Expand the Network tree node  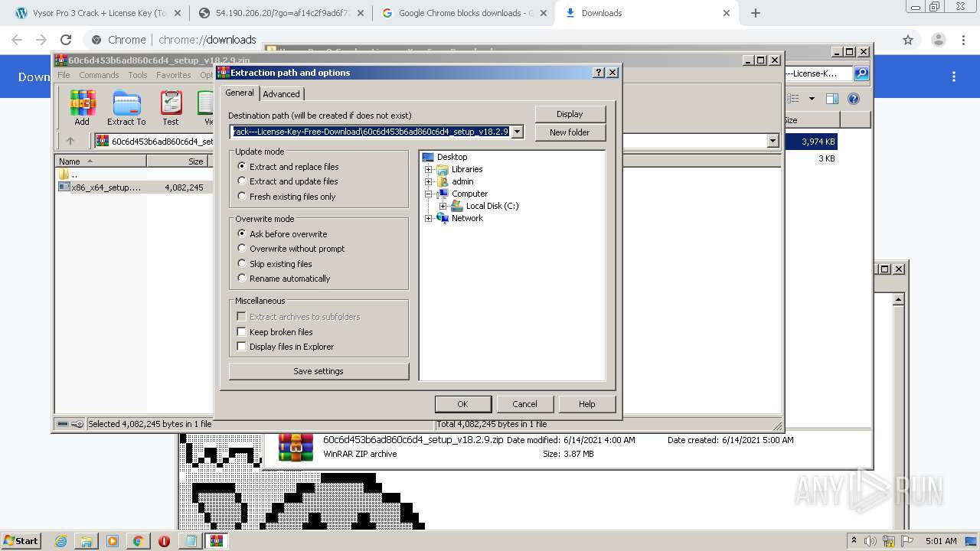(x=429, y=218)
